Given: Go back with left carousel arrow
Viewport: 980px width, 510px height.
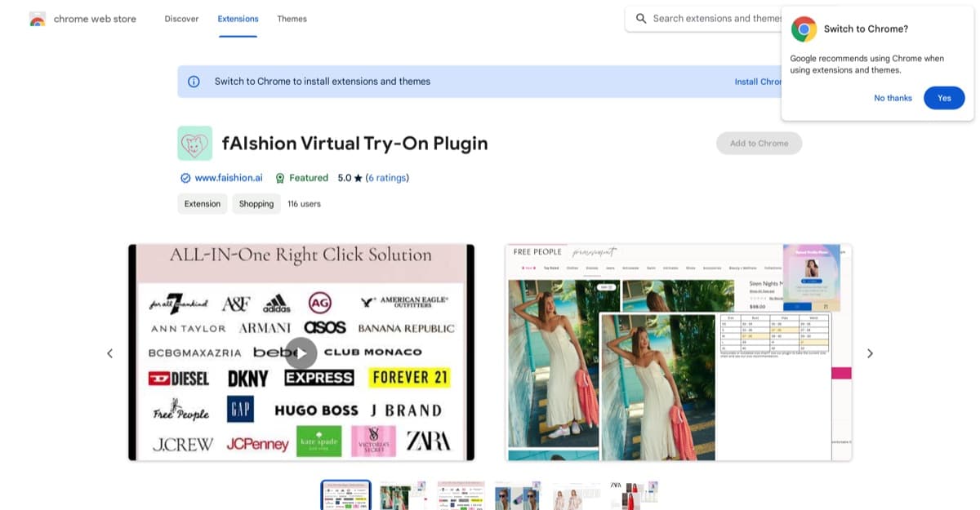Looking at the screenshot, I should tap(109, 353).
